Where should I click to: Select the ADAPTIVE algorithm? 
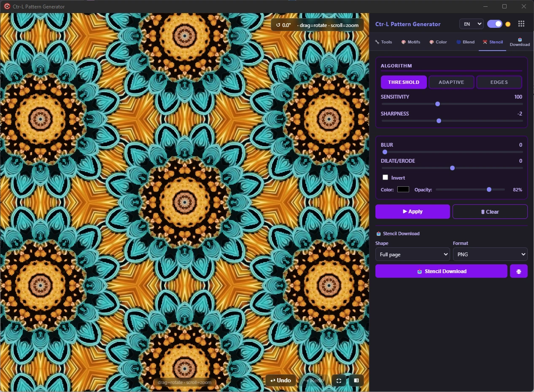click(x=451, y=82)
